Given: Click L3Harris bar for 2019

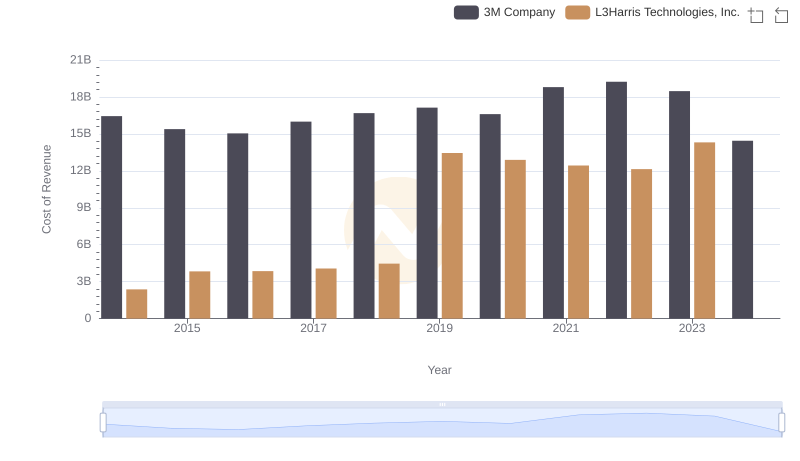Looking at the screenshot, I should pos(452,236).
